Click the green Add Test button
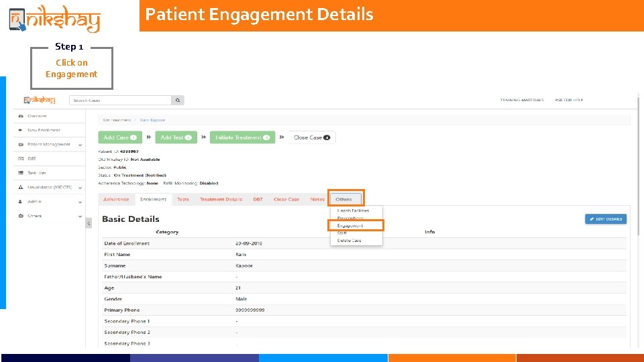The image size is (644, 362). coord(176,137)
